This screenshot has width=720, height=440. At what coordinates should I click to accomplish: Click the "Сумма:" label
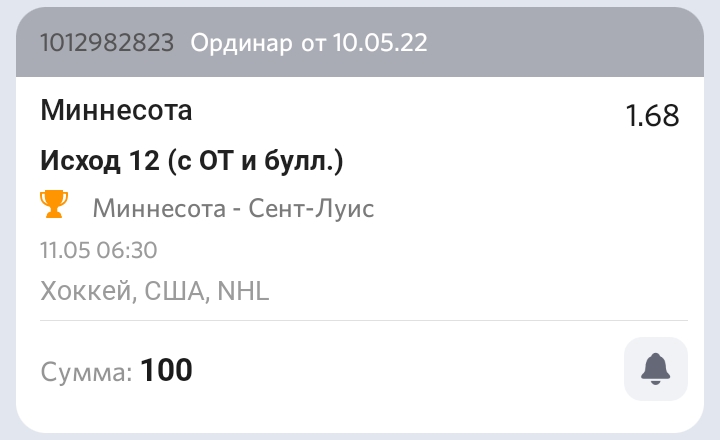point(86,372)
